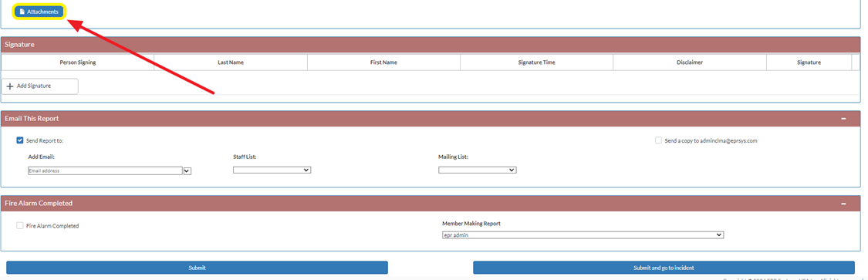Click the Member Making Report label

coord(471,224)
